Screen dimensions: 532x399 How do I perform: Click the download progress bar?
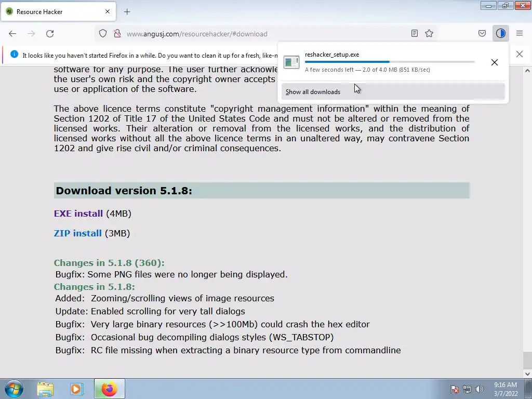(x=390, y=62)
